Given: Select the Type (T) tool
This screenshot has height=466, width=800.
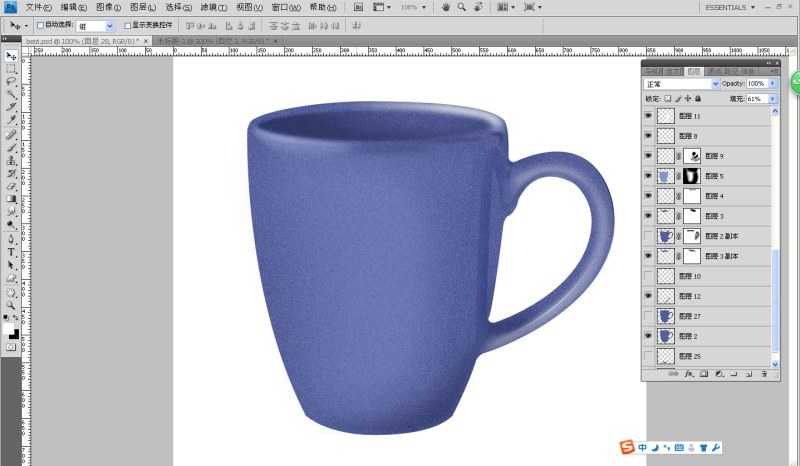Looking at the screenshot, I should [x=11, y=252].
